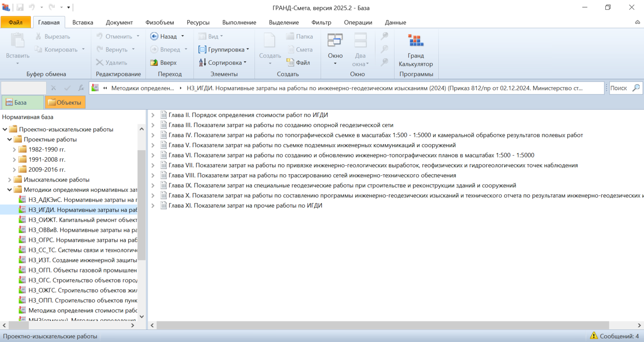Open the Группировка dropdown
This screenshot has height=342, width=644.
(224, 50)
